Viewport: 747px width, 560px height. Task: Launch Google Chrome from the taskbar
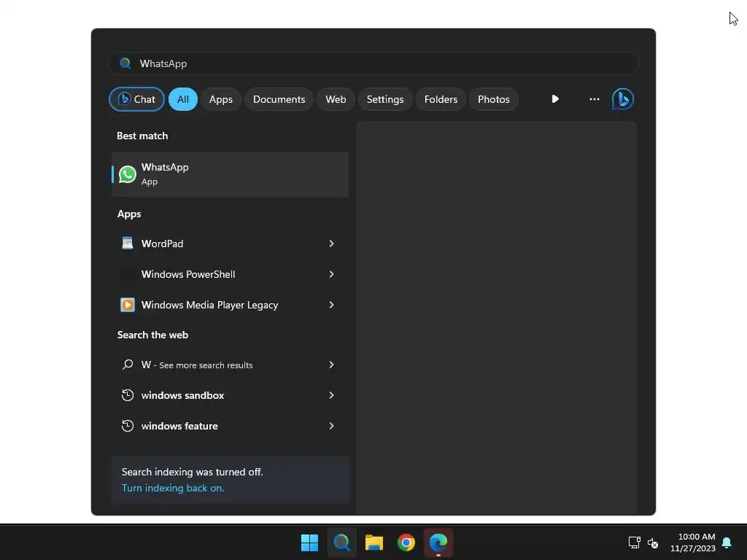(x=406, y=542)
